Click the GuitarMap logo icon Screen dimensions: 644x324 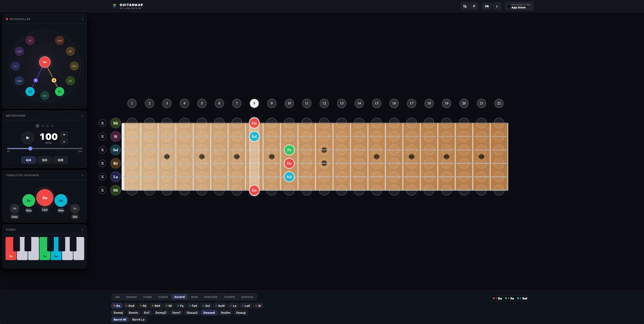point(115,6)
